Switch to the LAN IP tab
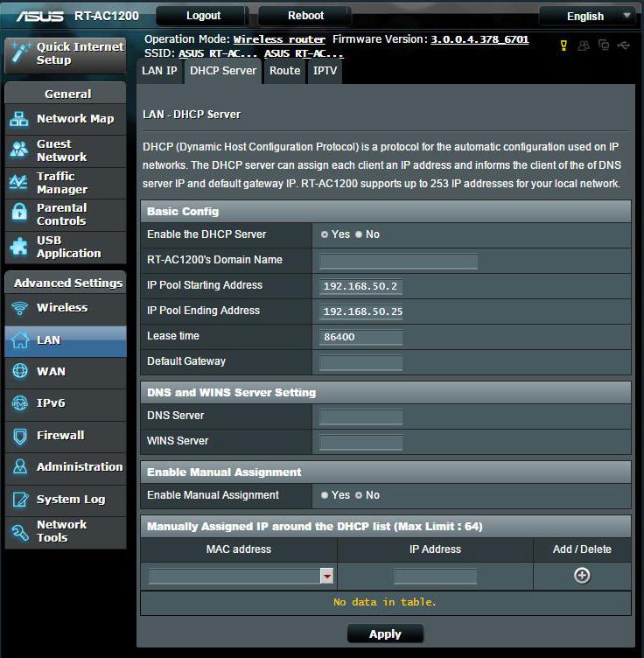 pos(159,71)
